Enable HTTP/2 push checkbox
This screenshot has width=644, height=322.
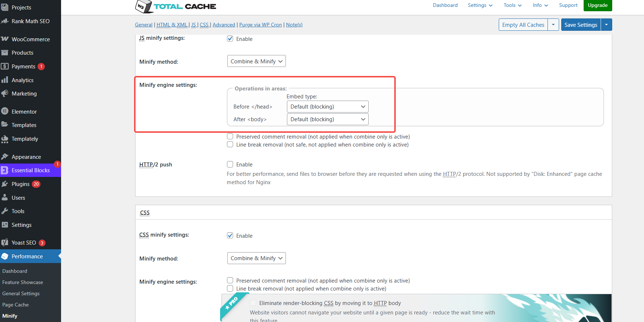click(x=230, y=164)
